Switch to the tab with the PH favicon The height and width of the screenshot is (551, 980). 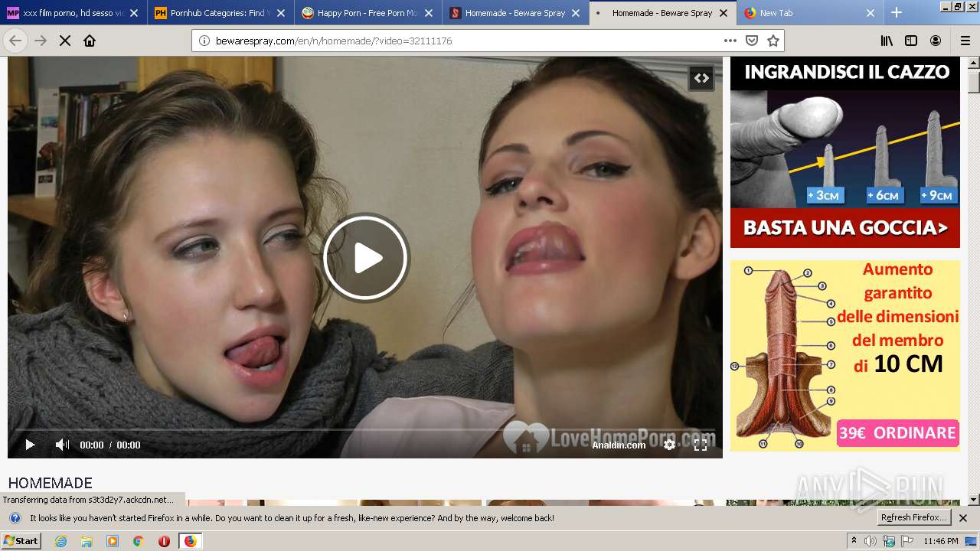coord(220,13)
